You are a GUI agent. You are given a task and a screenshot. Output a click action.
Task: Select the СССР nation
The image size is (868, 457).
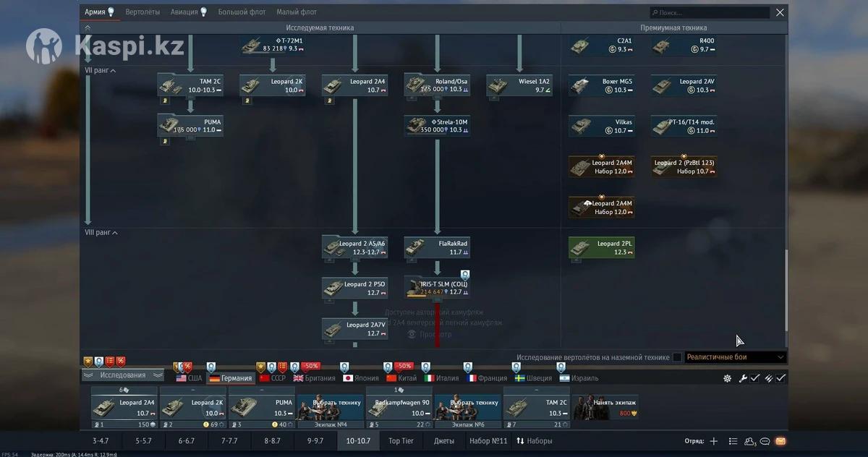tap(273, 378)
